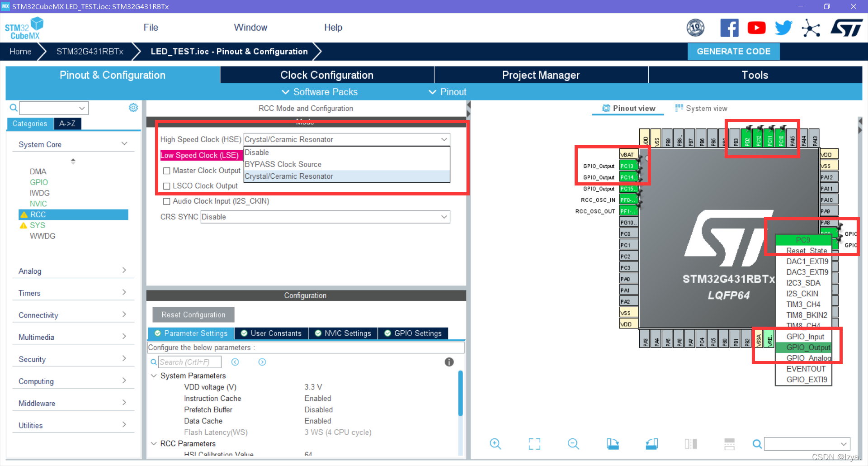
Task: Zoom in on the pinout chip view
Action: point(495,444)
